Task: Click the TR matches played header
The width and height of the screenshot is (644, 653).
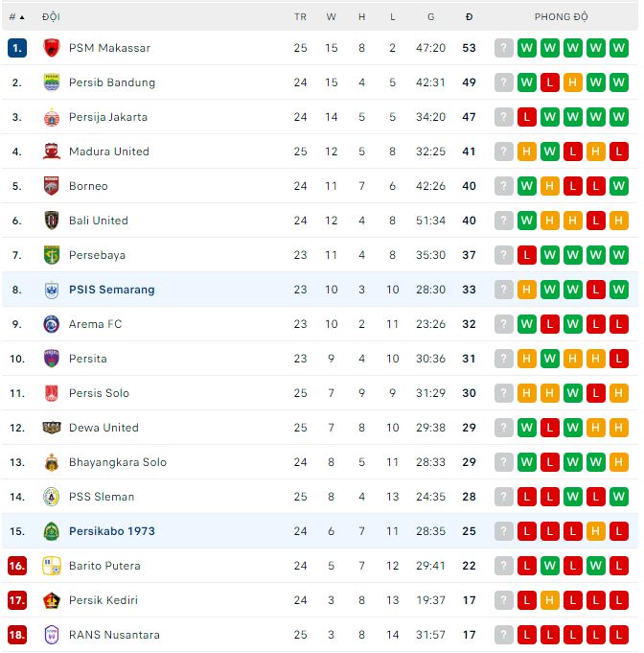Action: point(300,17)
